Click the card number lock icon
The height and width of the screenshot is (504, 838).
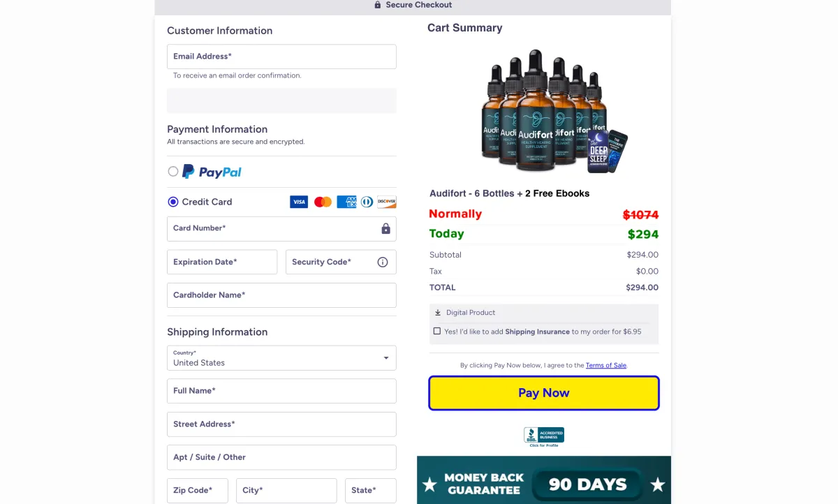coord(385,229)
